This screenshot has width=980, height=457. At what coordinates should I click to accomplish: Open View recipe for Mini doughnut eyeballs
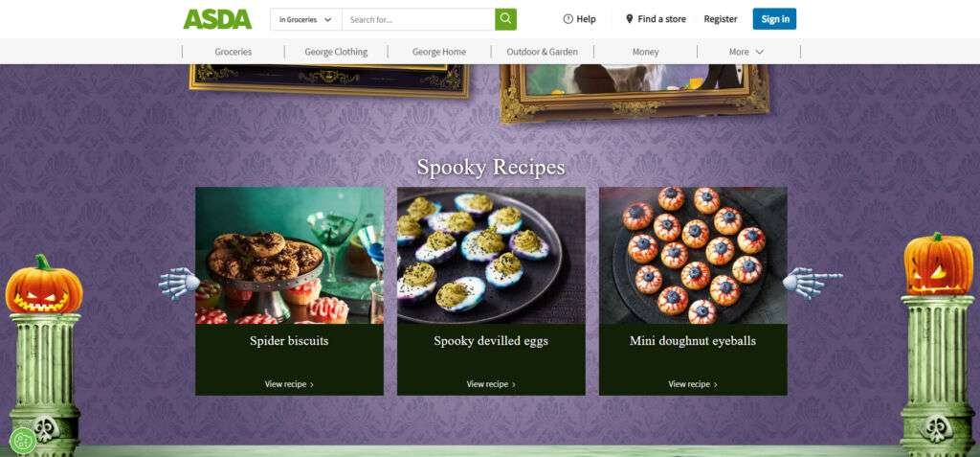pos(693,384)
